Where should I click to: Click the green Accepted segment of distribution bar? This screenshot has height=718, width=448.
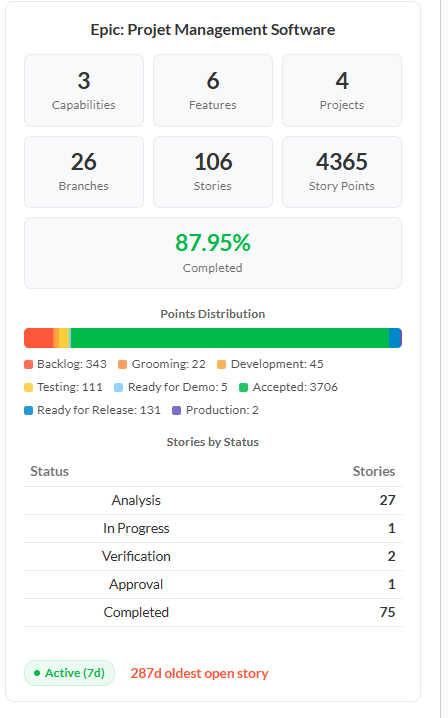[x=230, y=338]
